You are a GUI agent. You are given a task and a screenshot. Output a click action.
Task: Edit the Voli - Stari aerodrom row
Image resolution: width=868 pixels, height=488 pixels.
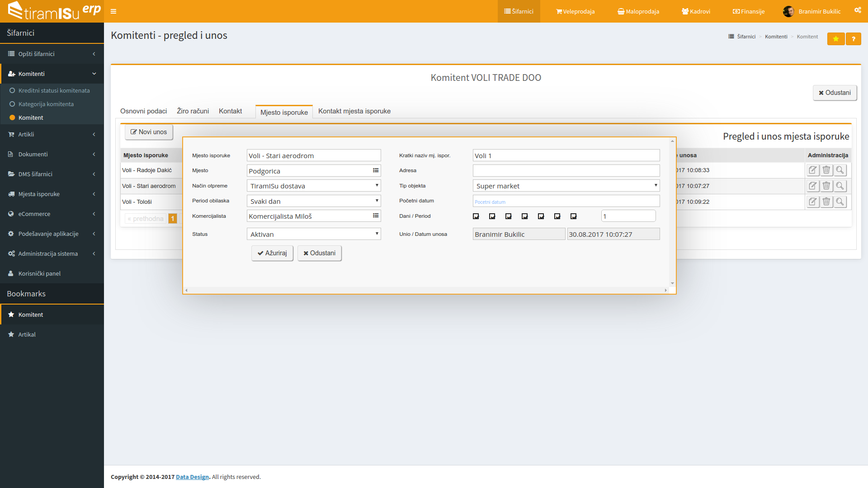point(813,186)
